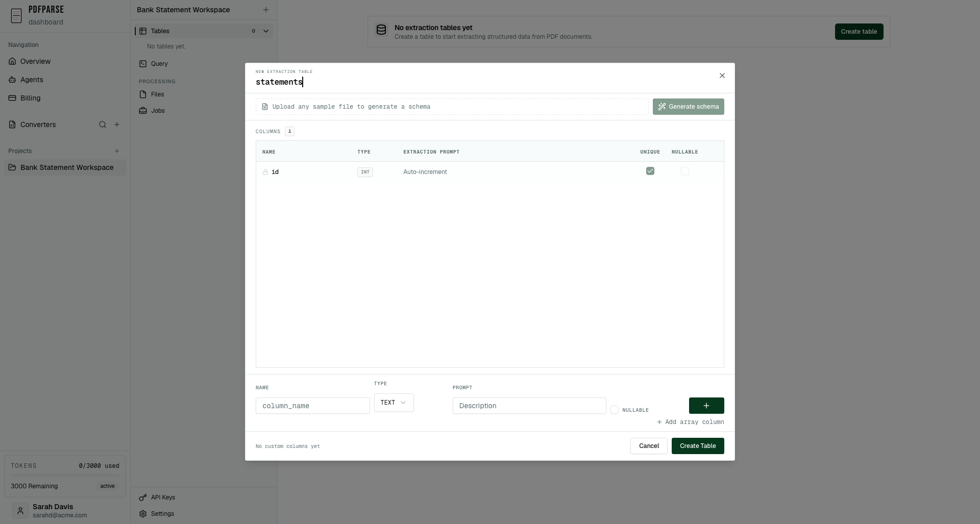Click the token usage progress bar
This screenshot has height=524, width=980.
pos(65,476)
